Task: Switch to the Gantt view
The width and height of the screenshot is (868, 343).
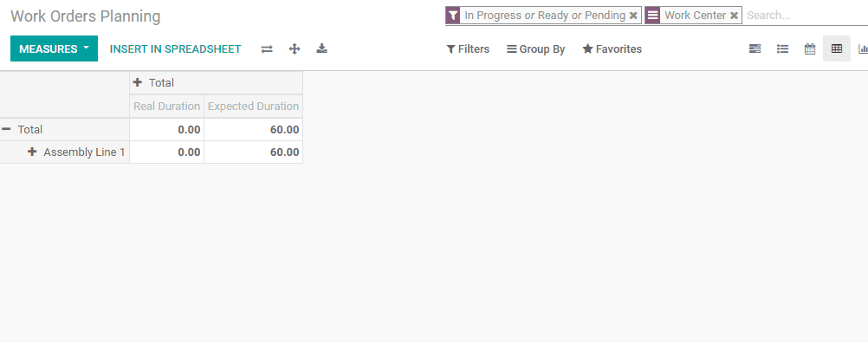Action: [x=755, y=49]
